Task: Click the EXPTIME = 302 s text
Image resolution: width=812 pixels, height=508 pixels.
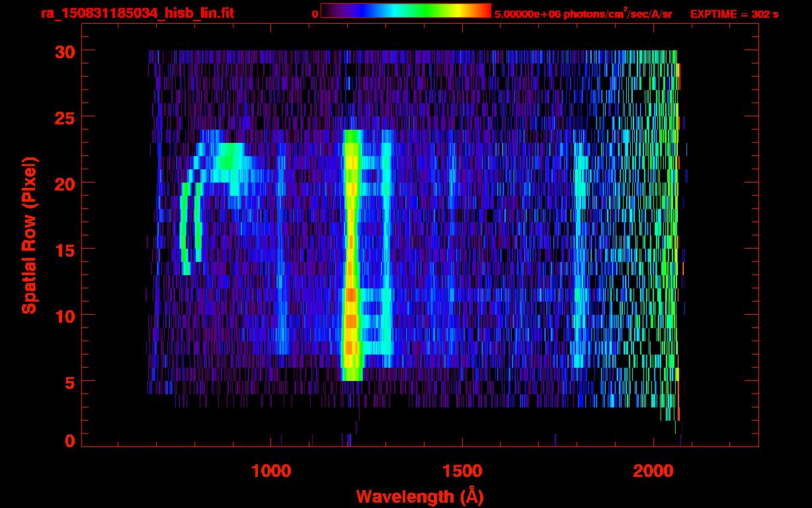Action: (x=734, y=14)
